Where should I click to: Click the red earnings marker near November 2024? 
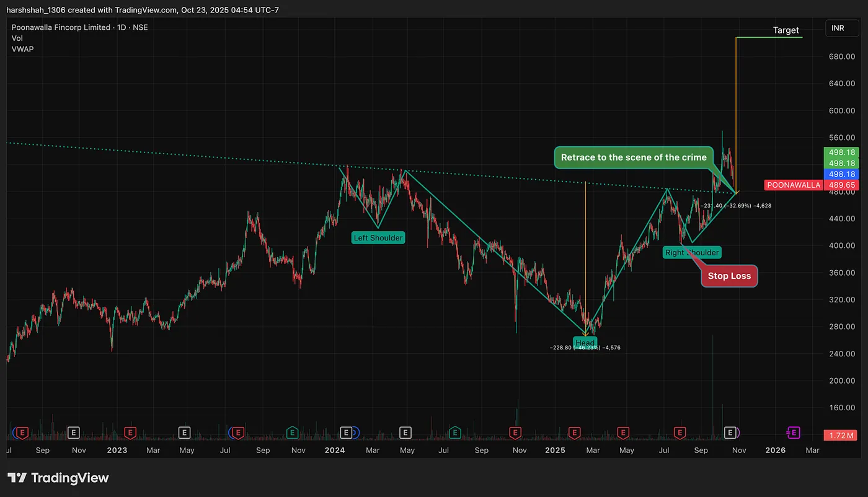[x=515, y=432]
